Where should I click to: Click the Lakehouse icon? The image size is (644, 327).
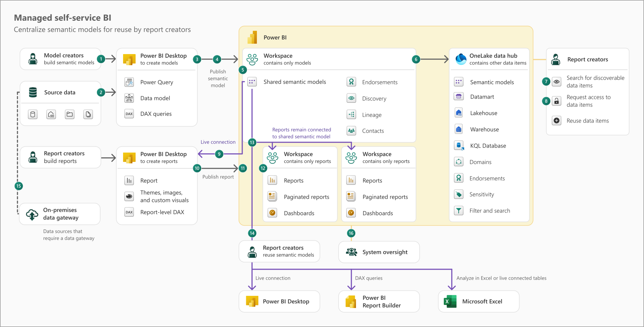click(x=459, y=113)
